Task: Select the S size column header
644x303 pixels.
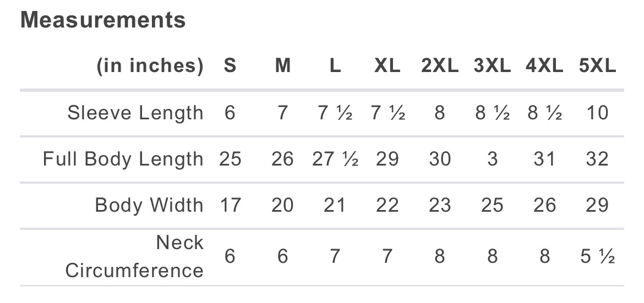Action: (230, 66)
